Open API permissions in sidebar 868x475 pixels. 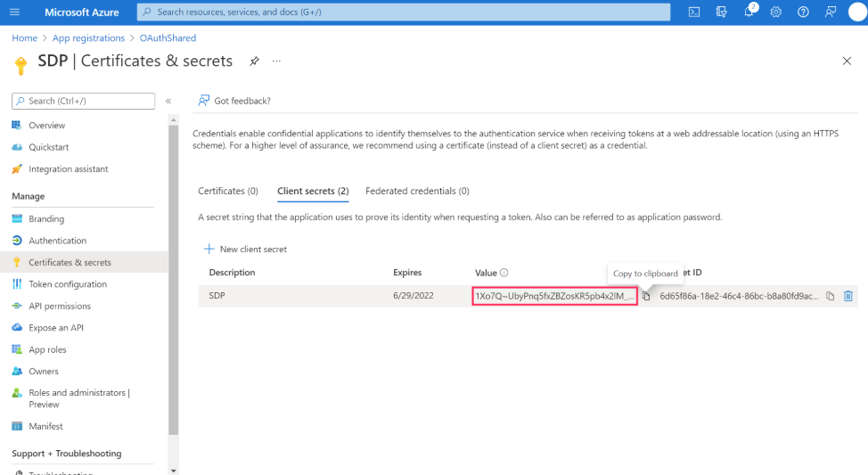60,306
